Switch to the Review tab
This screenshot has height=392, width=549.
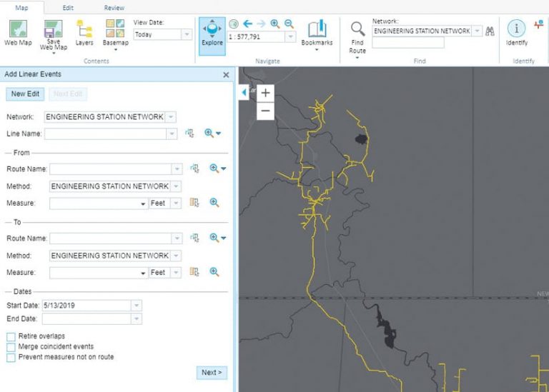point(114,8)
